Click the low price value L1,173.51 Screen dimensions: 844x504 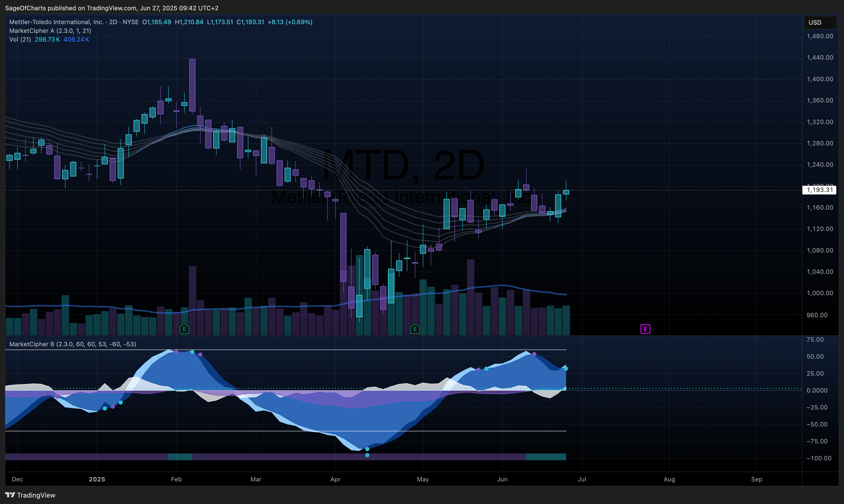[220, 22]
